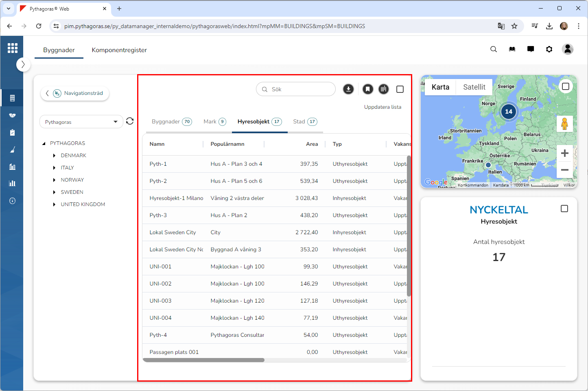Open the app launcher grid icon
Image resolution: width=588 pixels, height=391 pixels.
click(x=13, y=48)
